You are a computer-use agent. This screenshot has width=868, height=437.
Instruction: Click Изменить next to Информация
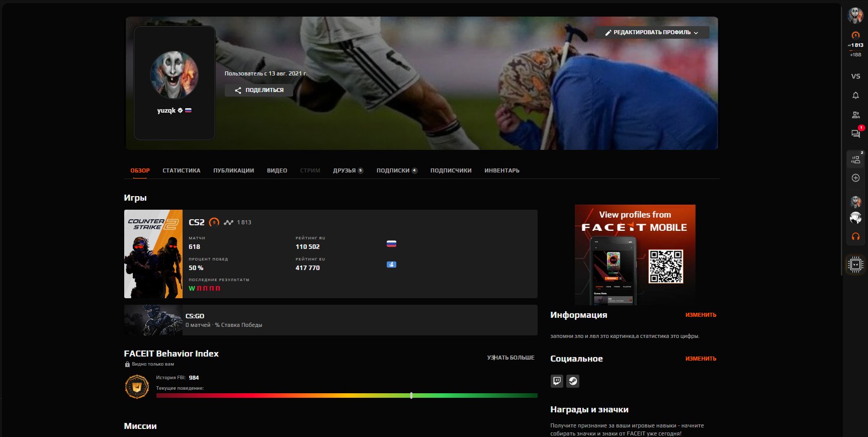[x=701, y=315]
